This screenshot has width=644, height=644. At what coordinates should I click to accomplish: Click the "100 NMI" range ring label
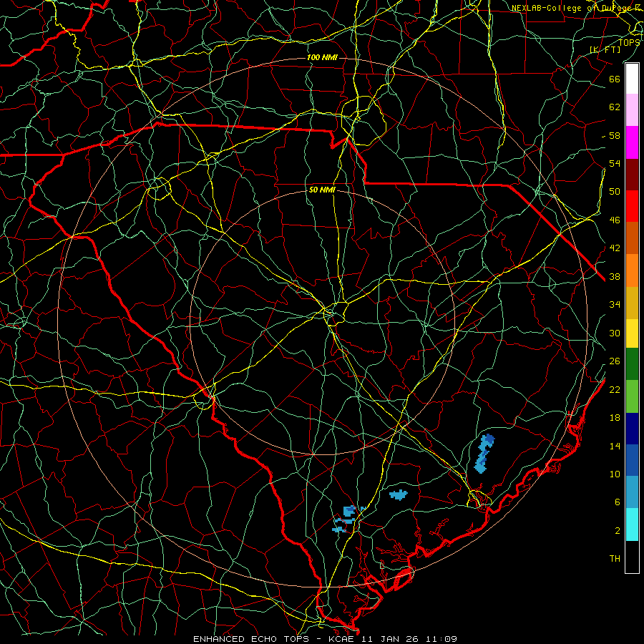tap(322, 57)
